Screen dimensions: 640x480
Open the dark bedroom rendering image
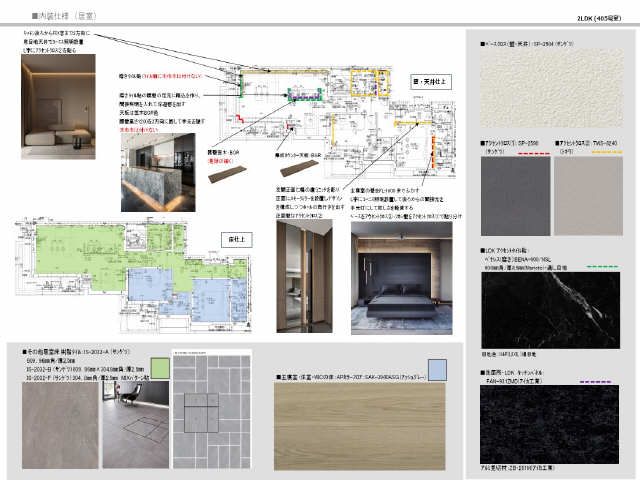click(402, 278)
